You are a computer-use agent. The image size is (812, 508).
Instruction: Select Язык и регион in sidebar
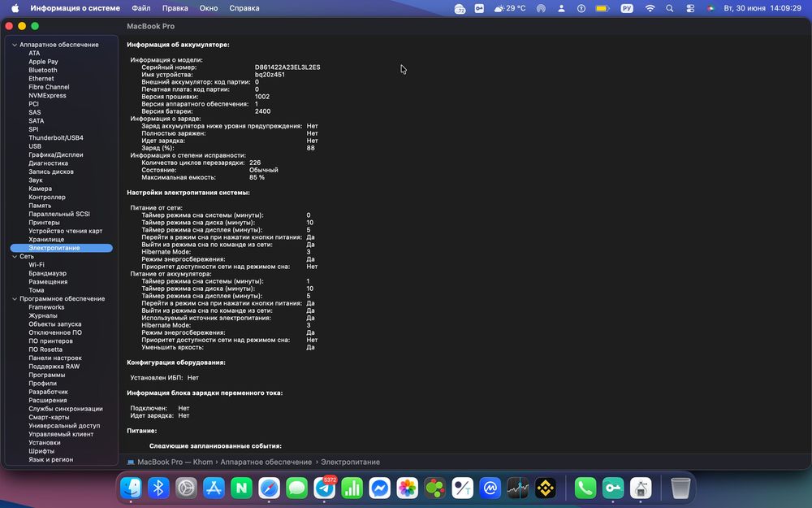[x=50, y=460]
